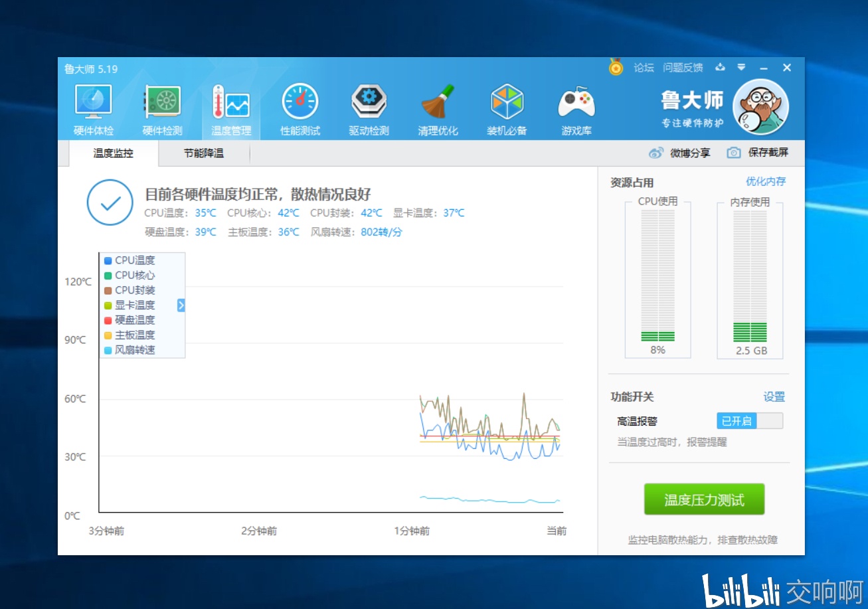Click the 当前 axis label
The height and width of the screenshot is (609, 868).
tap(557, 531)
